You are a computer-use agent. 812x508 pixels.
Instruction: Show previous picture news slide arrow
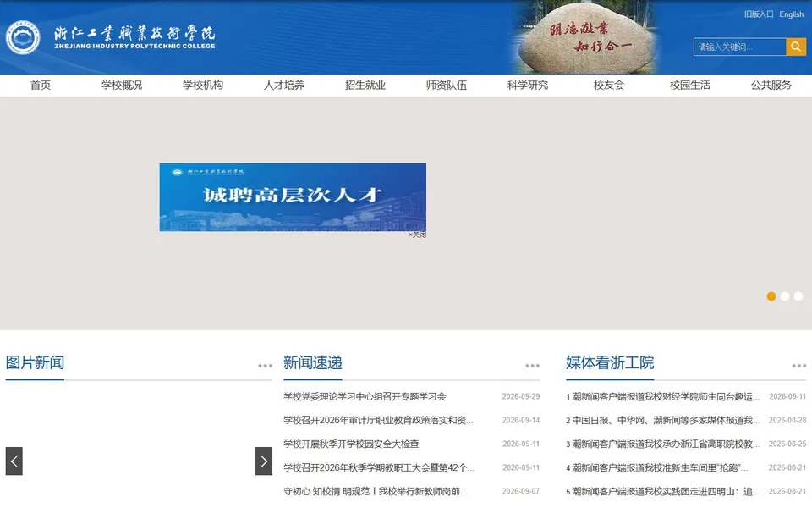click(x=14, y=461)
